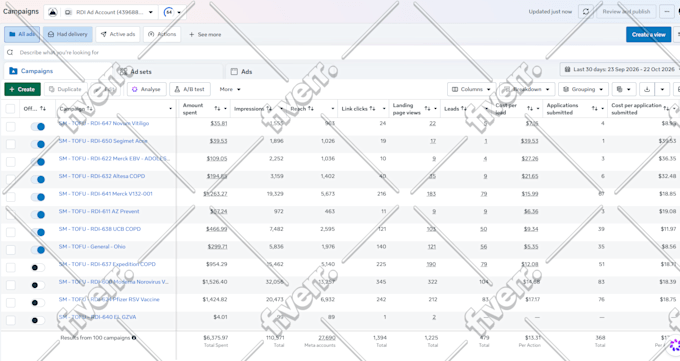Click the Analyse button
The width and height of the screenshot is (680, 361).
point(147,89)
